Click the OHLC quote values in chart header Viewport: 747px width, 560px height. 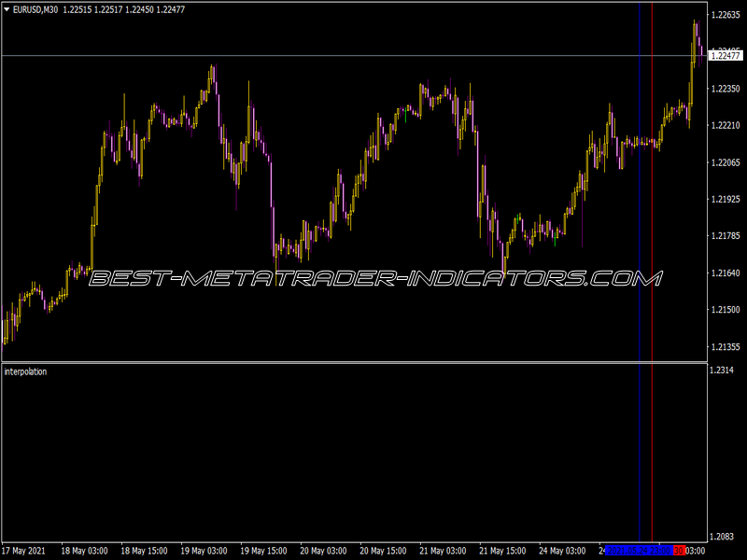[x=124, y=9]
